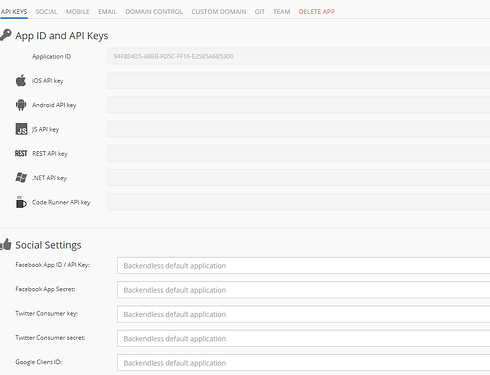Screen dimensions: 490x375
Task: Open the API KEYS tab
Action: click(14, 12)
